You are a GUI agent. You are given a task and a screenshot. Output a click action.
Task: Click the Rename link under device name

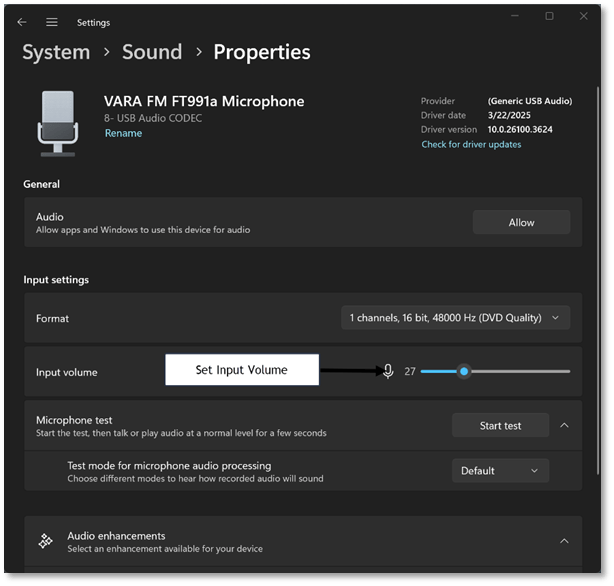123,133
